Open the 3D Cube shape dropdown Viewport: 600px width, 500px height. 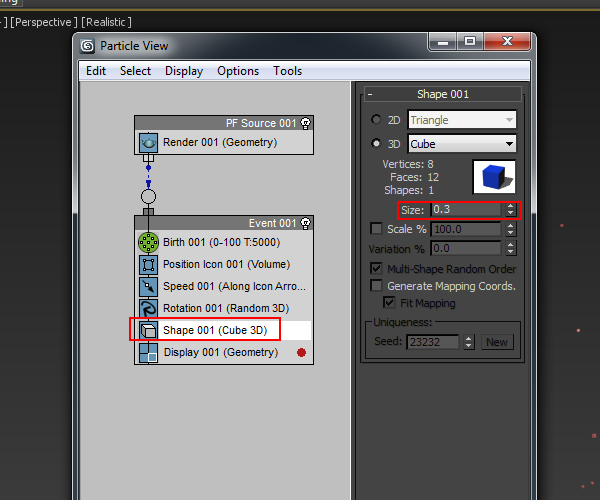click(x=462, y=144)
